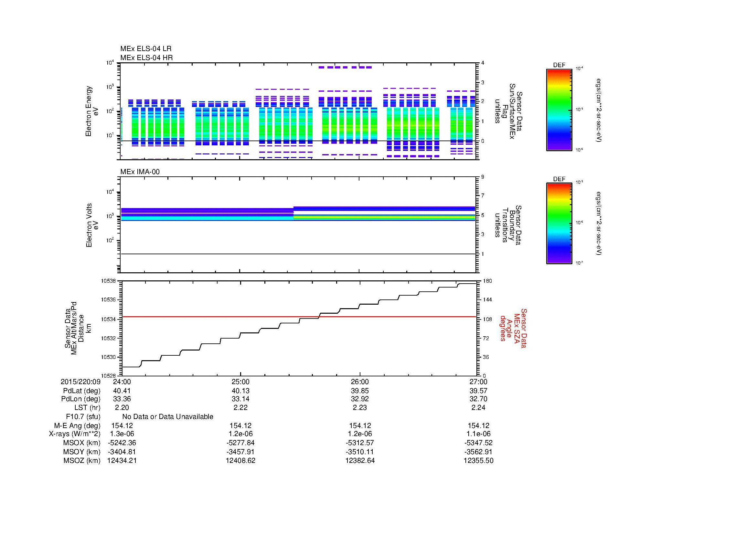Click the MSOZ value 12355.50
Image resolution: width=756 pixels, height=534 pixels.
[478, 461]
